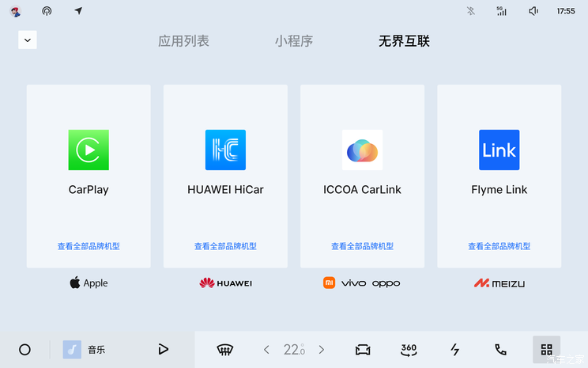Toggle Bluetooth in the status bar
The width and height of the screenshot is (588, 368).
(x=470, y=11)
